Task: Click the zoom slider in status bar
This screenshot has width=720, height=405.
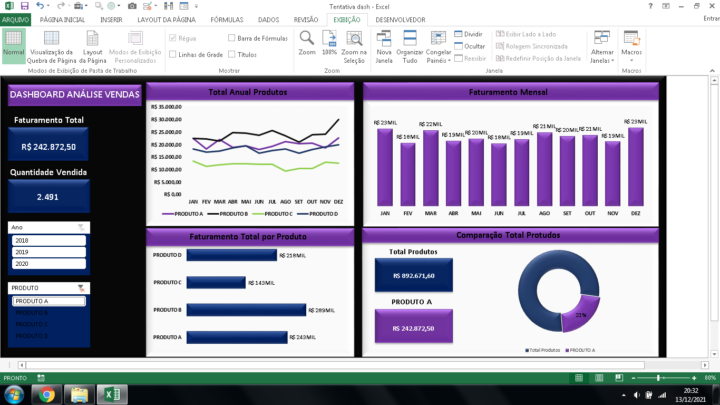Action: [658, 378]
